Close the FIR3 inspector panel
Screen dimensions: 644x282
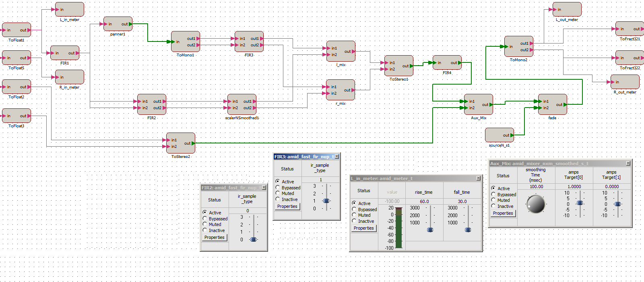[337, 156]
